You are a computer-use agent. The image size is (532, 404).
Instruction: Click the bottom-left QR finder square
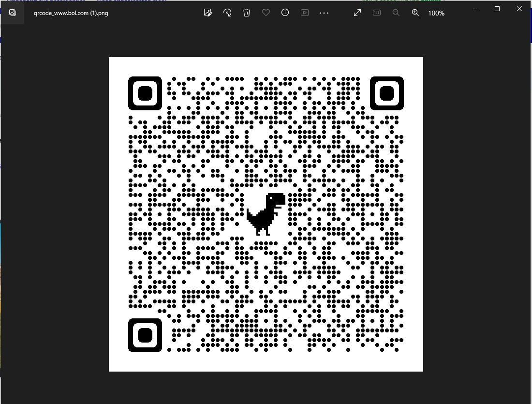coord(145,335)
